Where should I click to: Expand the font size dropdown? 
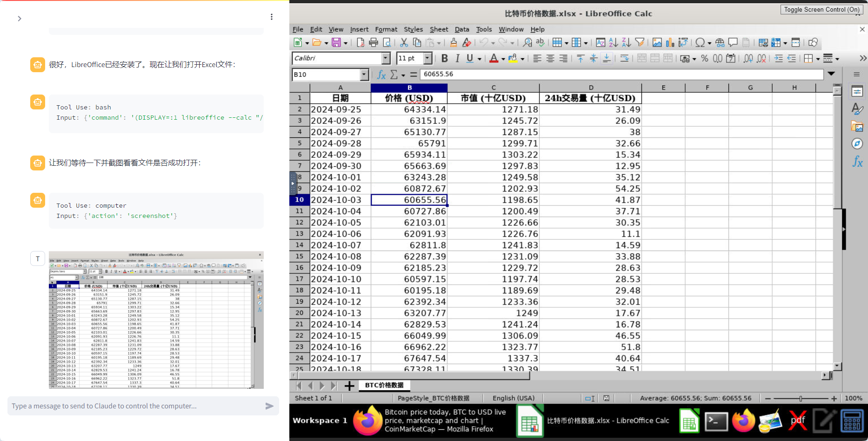coord(427,58)
